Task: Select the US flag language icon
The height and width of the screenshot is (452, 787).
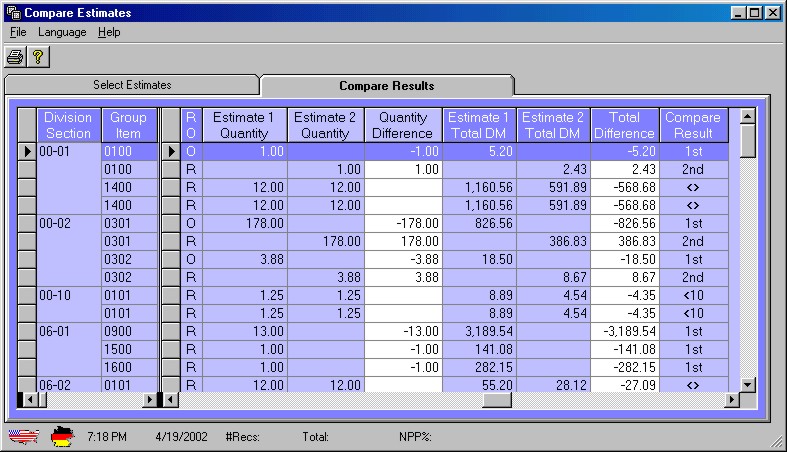Action: click(x=23, y=437)
